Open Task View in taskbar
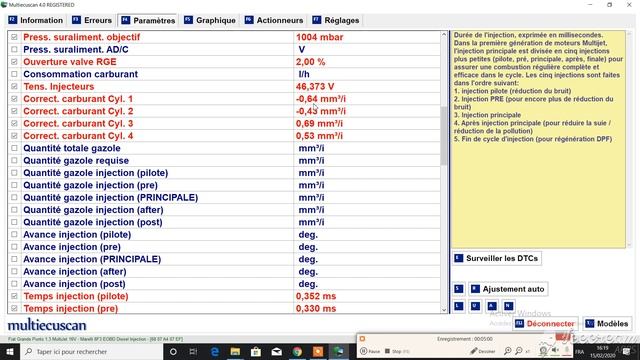The image size is (640, 360). pos(193,351)
